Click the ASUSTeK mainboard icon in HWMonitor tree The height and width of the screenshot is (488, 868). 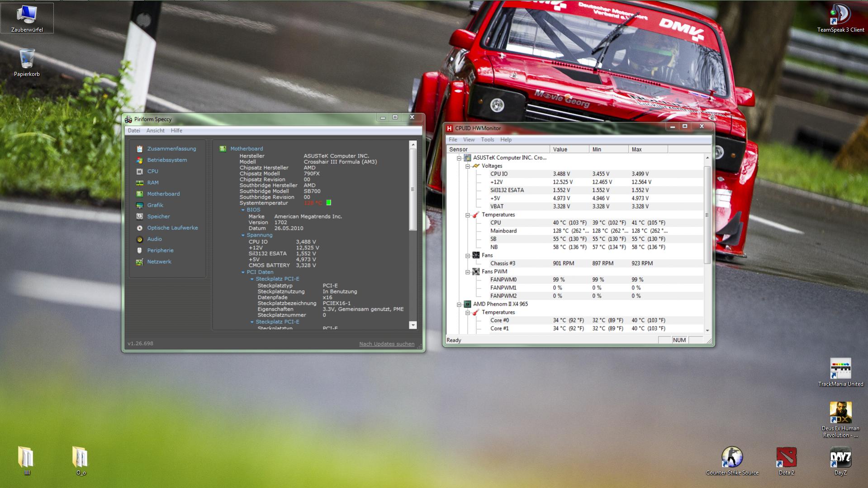tap(467, 158)
